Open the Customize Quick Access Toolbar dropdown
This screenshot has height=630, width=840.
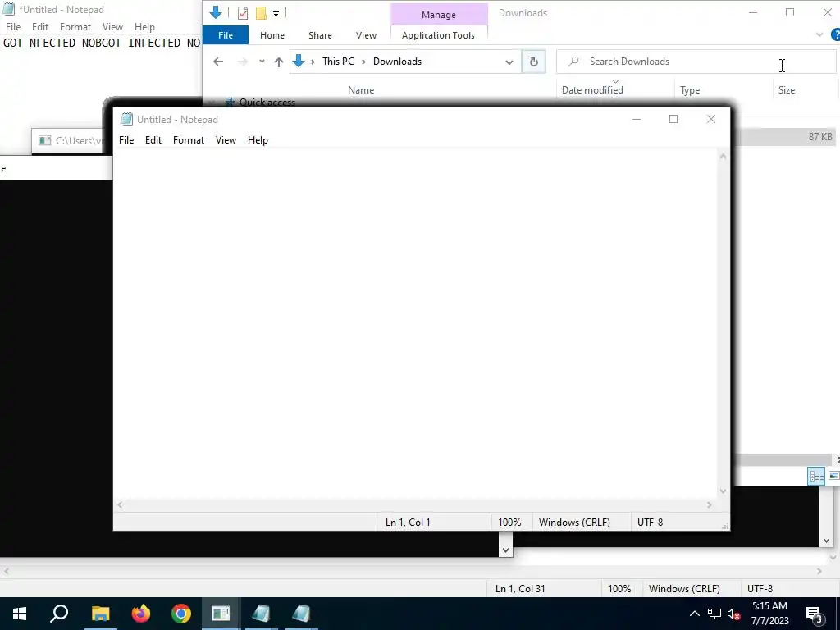coord(276,13)
